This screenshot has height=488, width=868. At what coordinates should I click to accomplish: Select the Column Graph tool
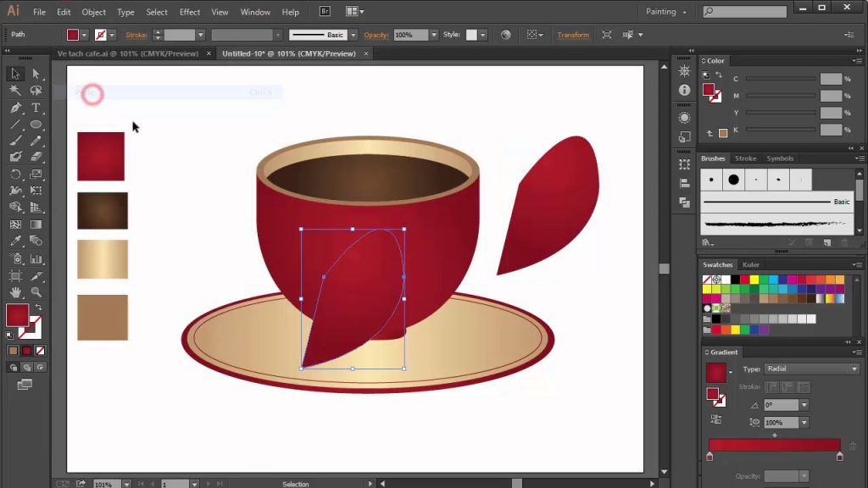point(36,259)
